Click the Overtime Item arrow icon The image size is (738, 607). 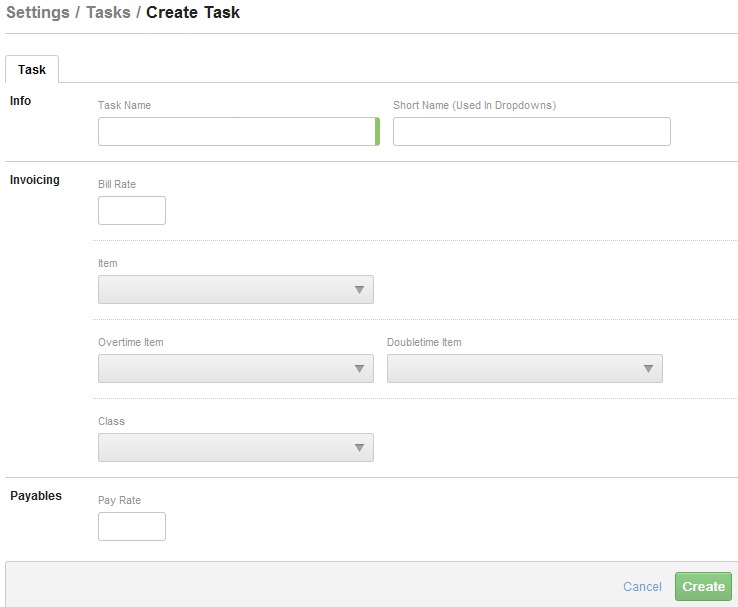point(359,369)
